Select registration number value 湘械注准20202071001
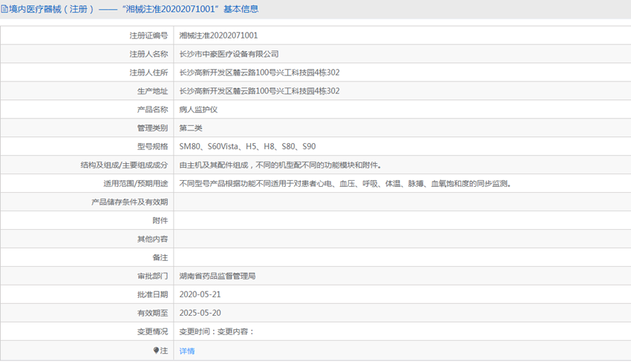Viewport: 631px width, 364px height. coord(218,36)
